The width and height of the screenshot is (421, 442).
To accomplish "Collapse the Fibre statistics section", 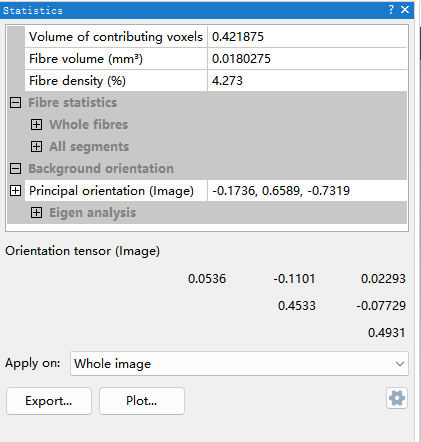I will 15,102.
